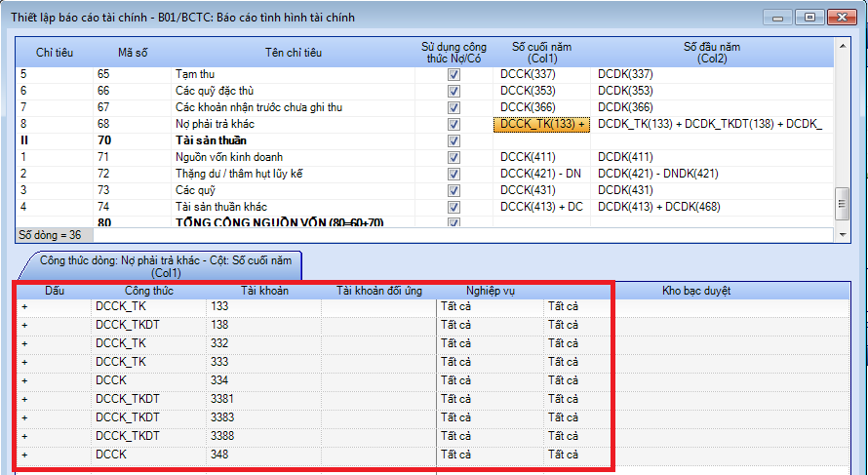The image size is (868, 475).
Task: Open the Nghiệp vụ cell for account 133
Action: (x=490, y=306)
